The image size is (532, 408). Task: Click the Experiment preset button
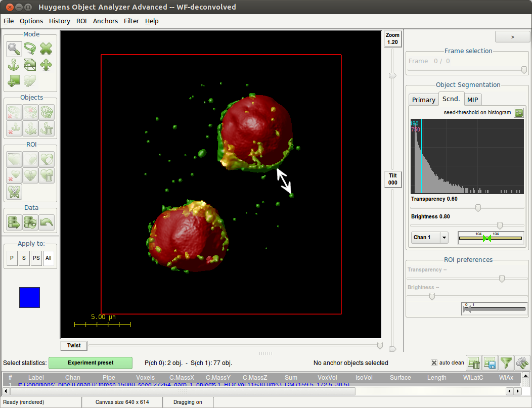tap(91, 362)
